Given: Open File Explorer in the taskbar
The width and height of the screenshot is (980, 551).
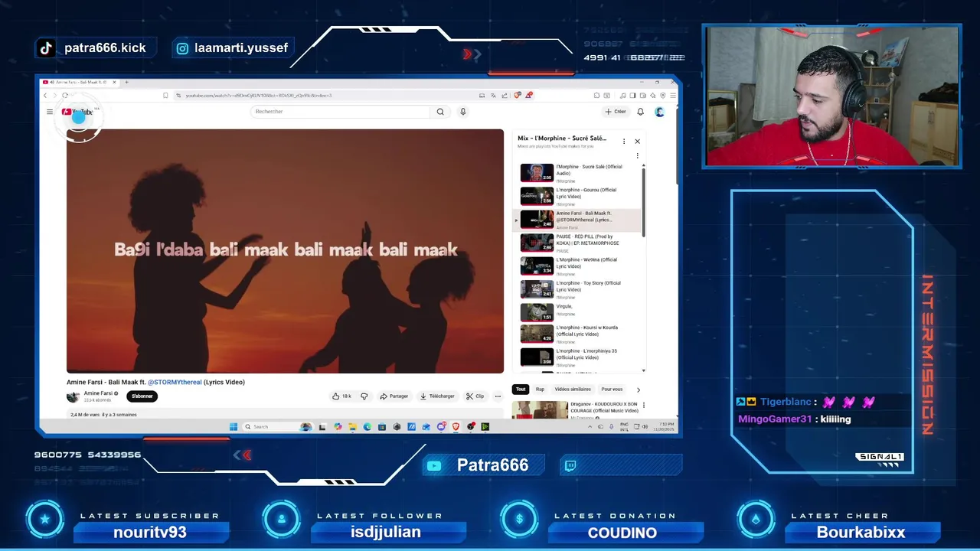Looking at the screenshot, I should [352, 426].
